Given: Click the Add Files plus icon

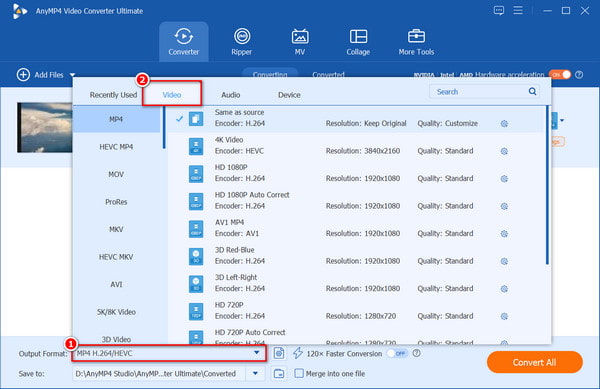Looking at the screenshot, I should coord(23,75).
